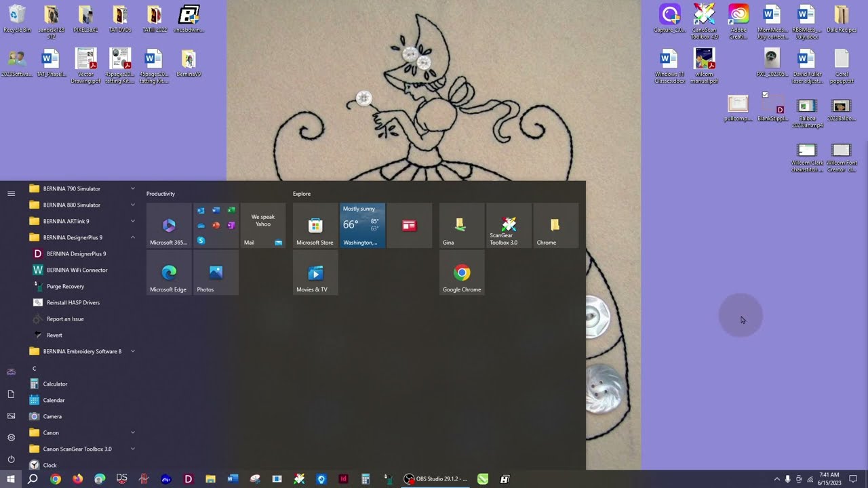Open File Explorer from the taskbar
Image resolution: width=868 pixels, height=488 pixels.
[210, 479]
